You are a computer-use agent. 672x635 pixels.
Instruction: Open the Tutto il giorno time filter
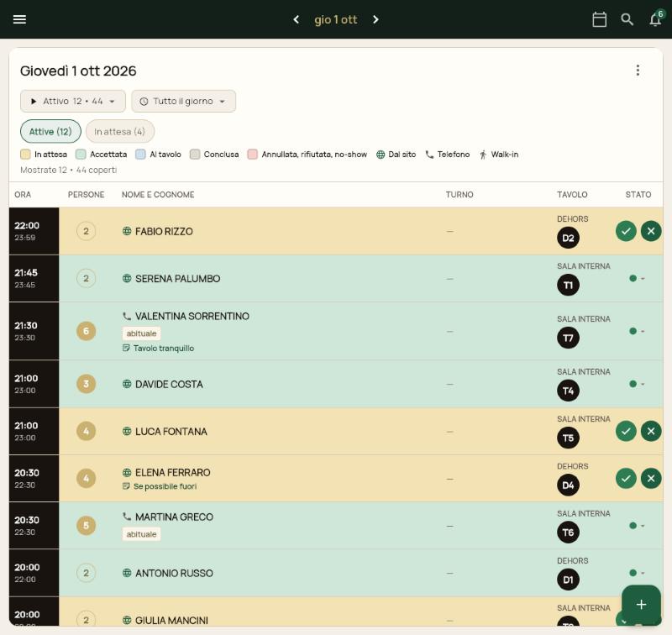pyautogui.click(x=183, y=101)
